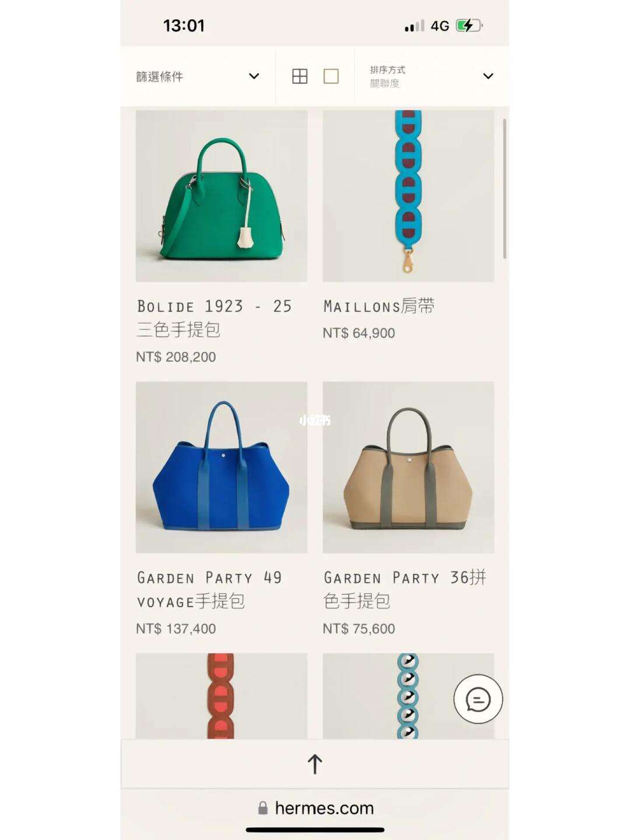
Task: Select the blue Garden Party bag image
Action: [x=222, y=467]
